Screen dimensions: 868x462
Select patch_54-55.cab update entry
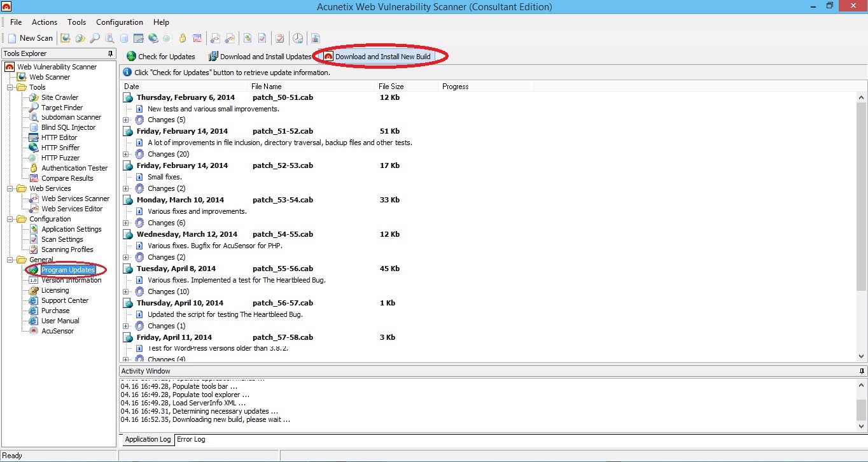(283, 234)
